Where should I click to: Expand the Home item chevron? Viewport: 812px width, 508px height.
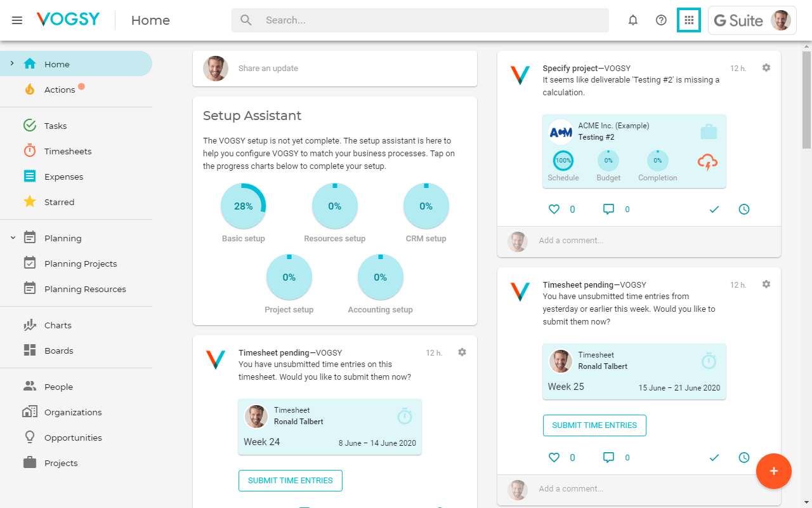pyautogui.click(x=12, y=63)
